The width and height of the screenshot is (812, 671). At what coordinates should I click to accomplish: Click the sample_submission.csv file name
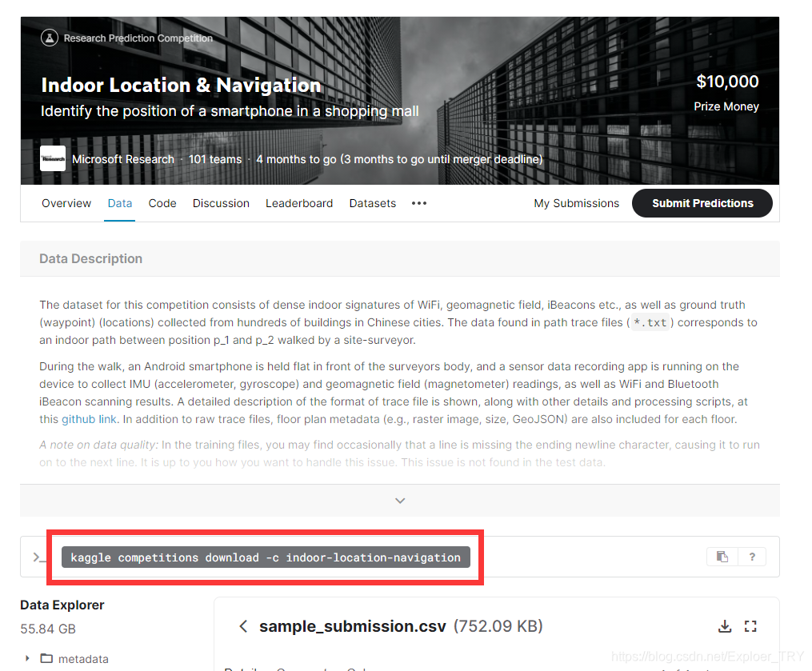tap(353, 626)
